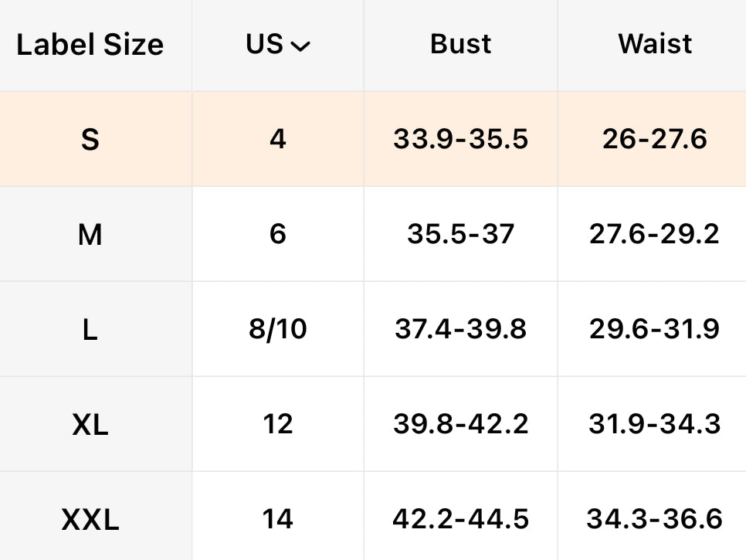Image resolution: width=746 pixels, height=560 pixels.
Task: Click waist measurement 27.6-29.2
Action: (x=654, y=234)
